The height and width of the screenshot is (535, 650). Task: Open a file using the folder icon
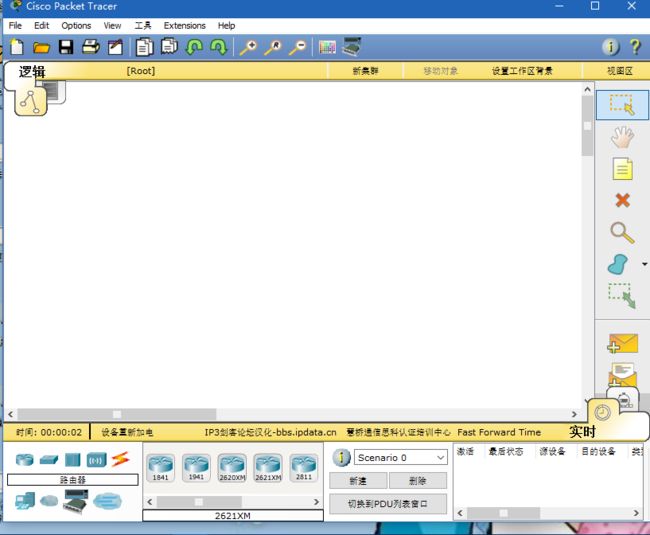pos(41,47)
